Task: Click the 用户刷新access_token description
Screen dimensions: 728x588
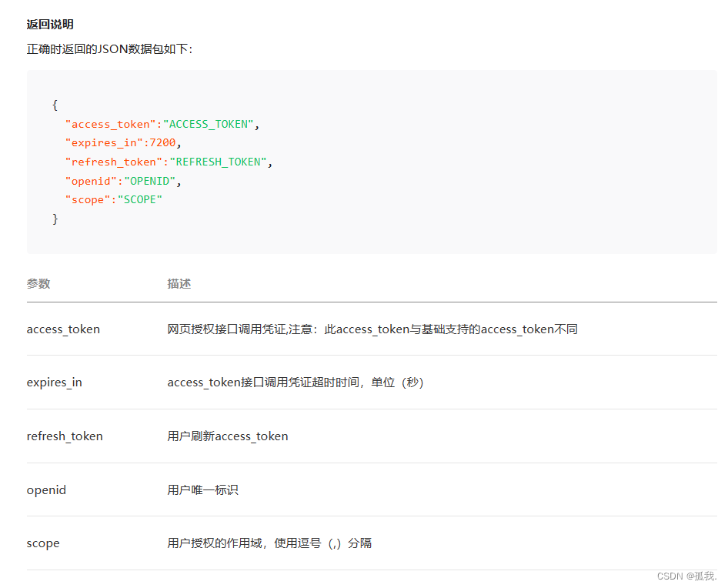Action: click(228, 436)
